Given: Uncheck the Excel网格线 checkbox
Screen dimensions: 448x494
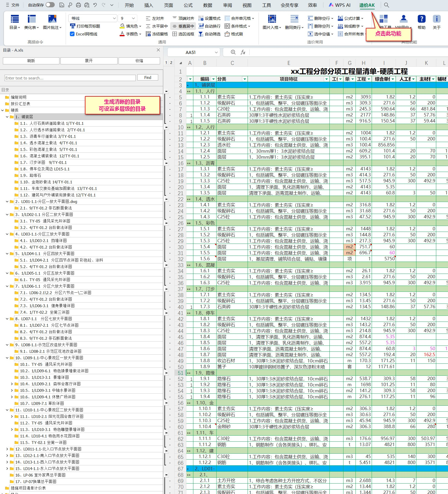Looking at the screenshot, I should coord(72,34).
